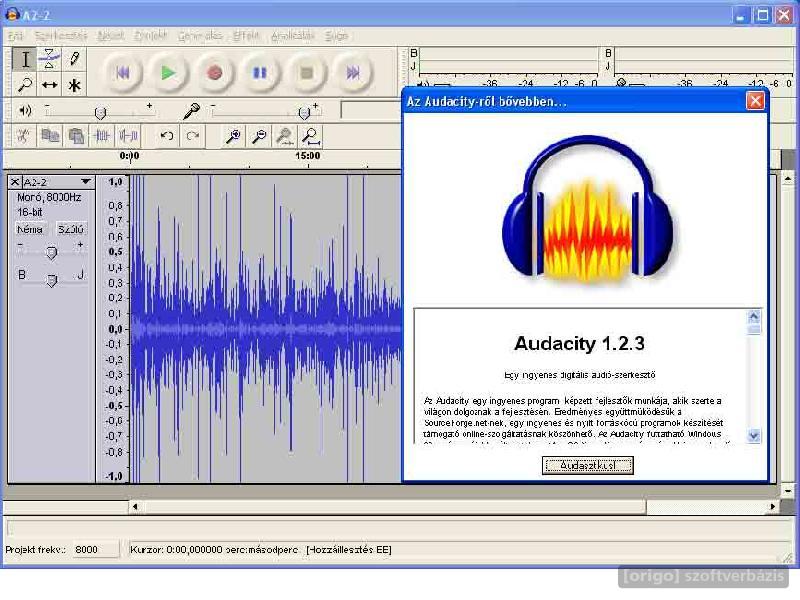800x600 pixels.
Task: Click the microphone input volume icon
Action: [x=191, y=111]
